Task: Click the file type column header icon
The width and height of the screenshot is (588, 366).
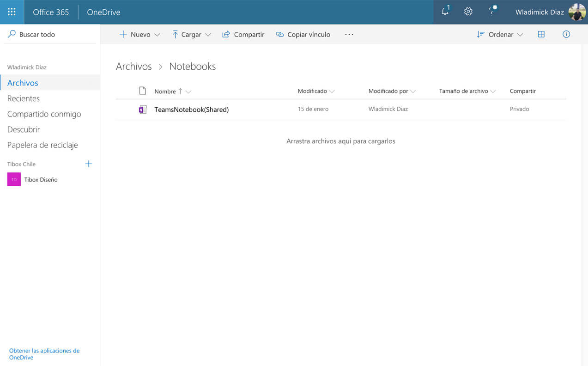Action: click(143, 91)
